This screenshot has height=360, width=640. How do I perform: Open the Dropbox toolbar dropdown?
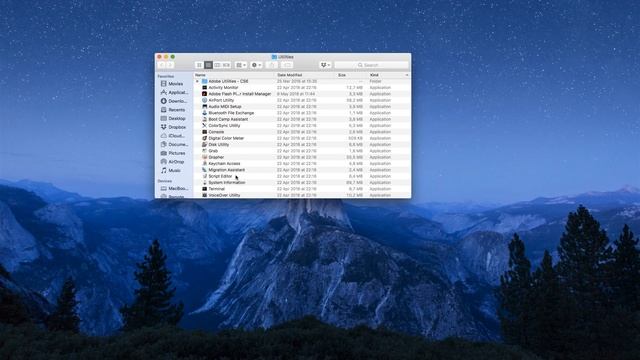click(325, 65)
